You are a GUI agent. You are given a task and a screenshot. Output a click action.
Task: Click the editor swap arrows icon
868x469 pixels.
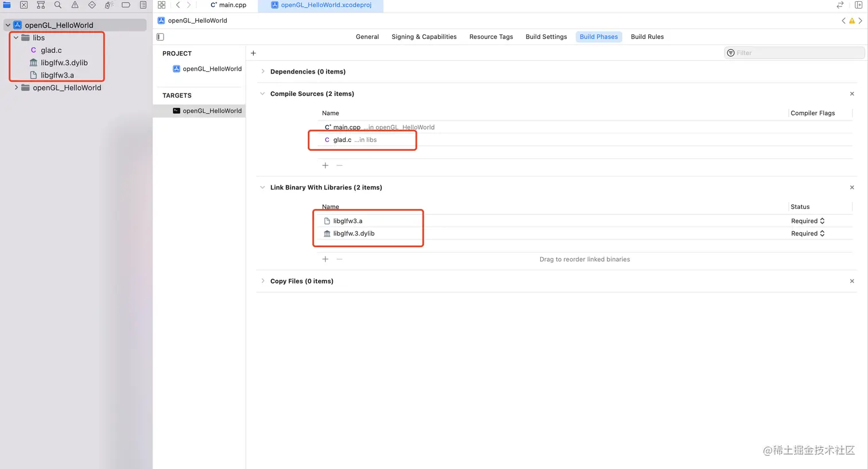coord(840,5)
